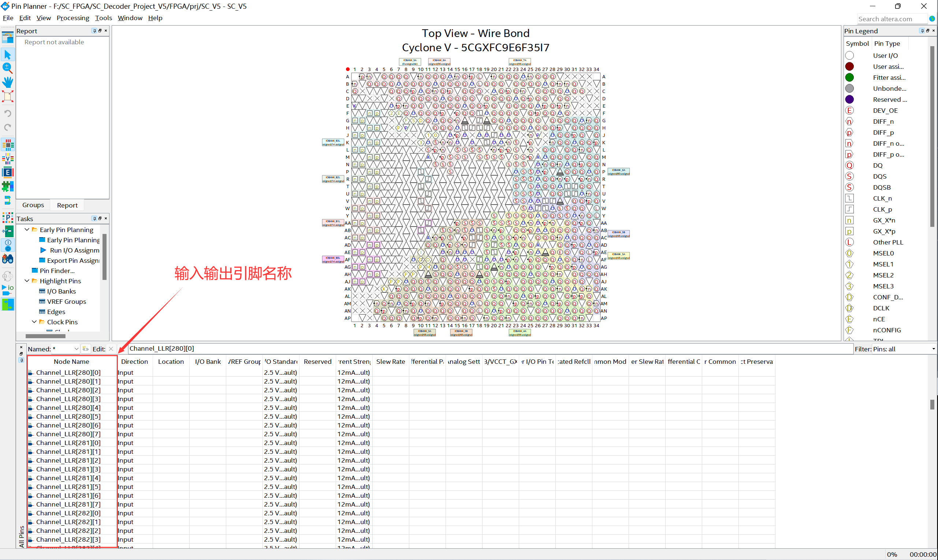Image resolution: width=938 pixels, height=560 pixels.
Task: Collapse the Early Pin Planning tree
Action: click(x=27, y=229)
